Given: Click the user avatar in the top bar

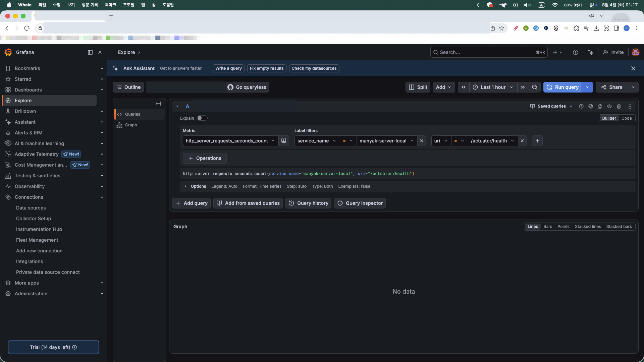Looking at the screenshot, I should click(635, 52).
